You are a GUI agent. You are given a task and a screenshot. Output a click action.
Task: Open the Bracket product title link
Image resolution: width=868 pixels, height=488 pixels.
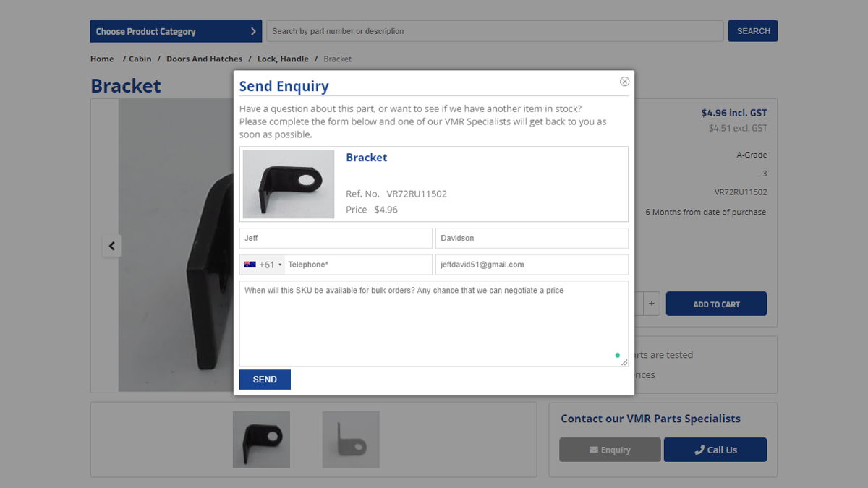pyautogui.click(x=366, y=158)
